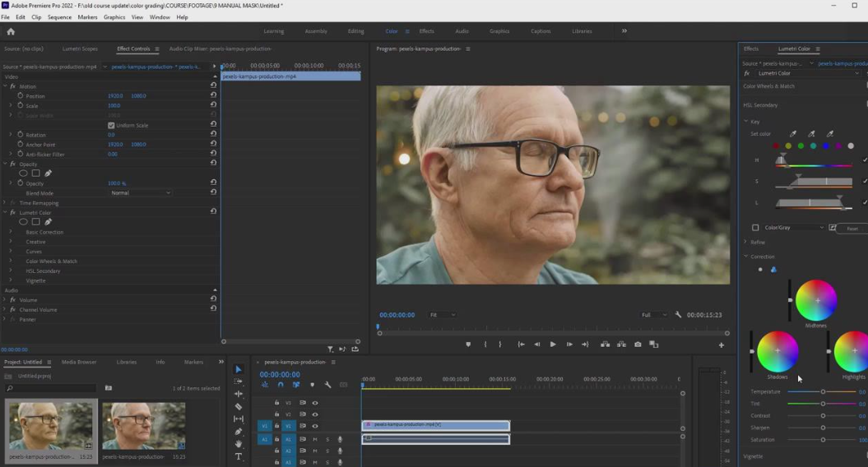Solo audio track A1
Viewport: 868px width, 467px height.
pos(327,439)
